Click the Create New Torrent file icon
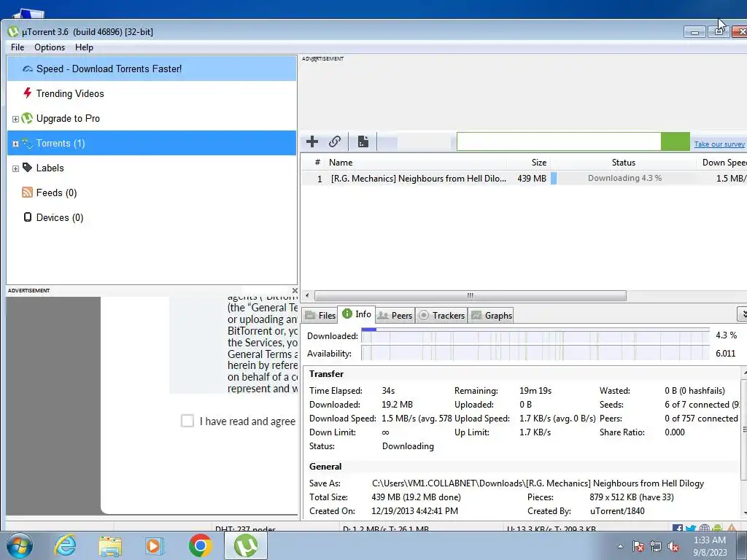Viewport: 747px width, 560px height. pos(363,141)
